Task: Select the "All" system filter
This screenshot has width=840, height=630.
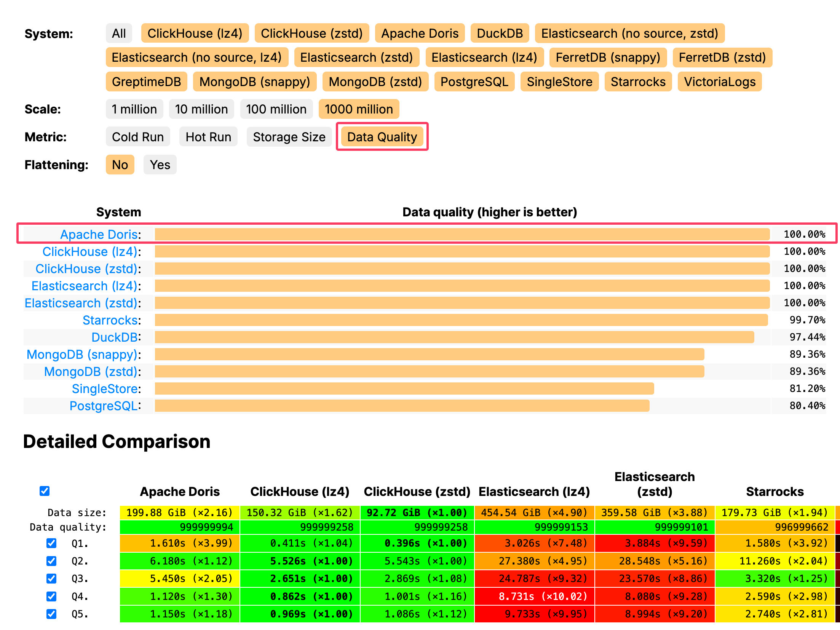Action: coord(118,33)
